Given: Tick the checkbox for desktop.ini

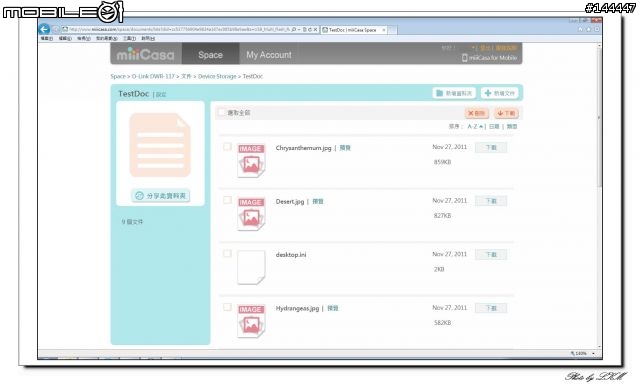Looking at the screenshot, I should point(227,253).
